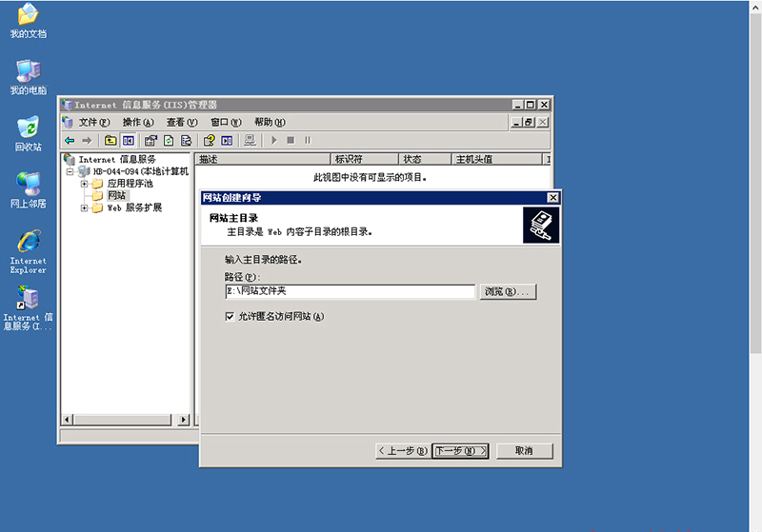This screenshot has width=762, height=532.
Task: Click the 下一步(N) next button
Action: pos(461,451)
